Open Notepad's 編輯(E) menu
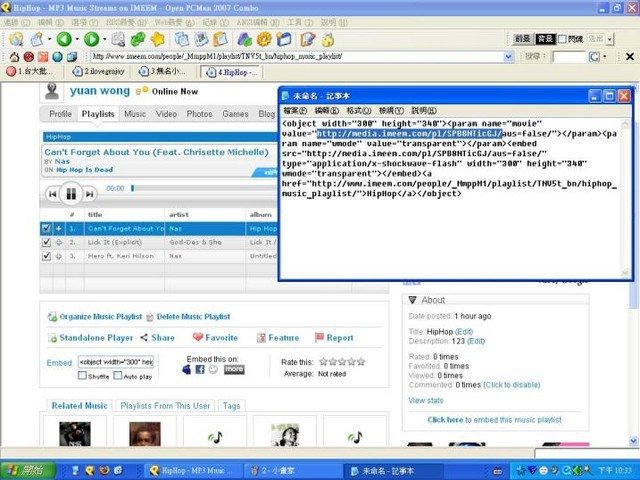 [327, 111]
